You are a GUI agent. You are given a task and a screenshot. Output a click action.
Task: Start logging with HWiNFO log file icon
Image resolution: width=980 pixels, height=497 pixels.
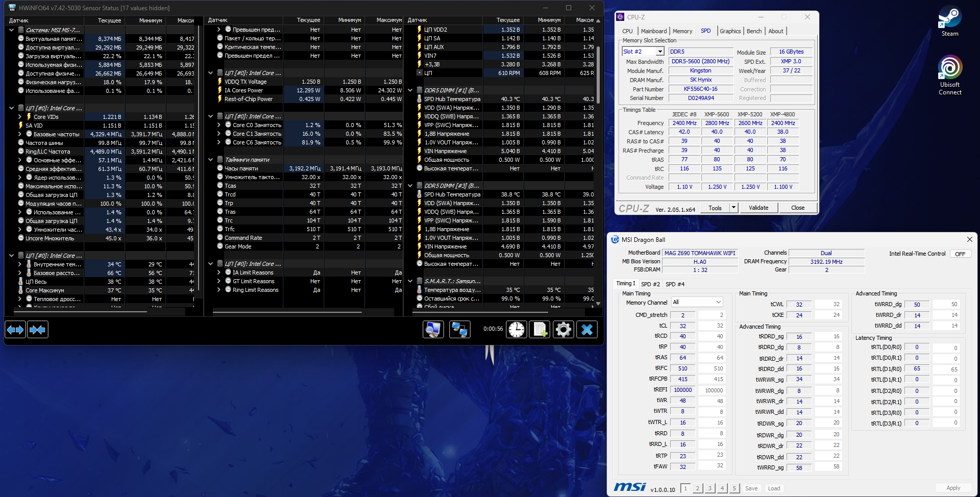coord(540,330)
